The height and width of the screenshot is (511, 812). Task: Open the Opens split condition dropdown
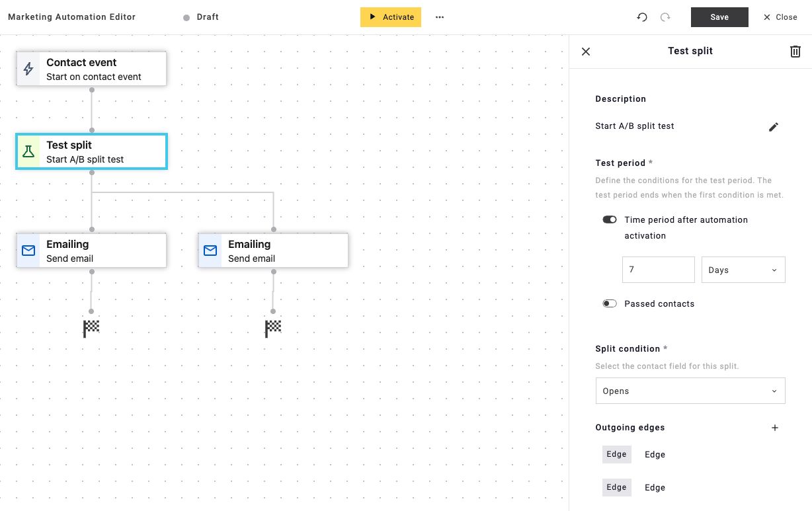tap(690, 391)
